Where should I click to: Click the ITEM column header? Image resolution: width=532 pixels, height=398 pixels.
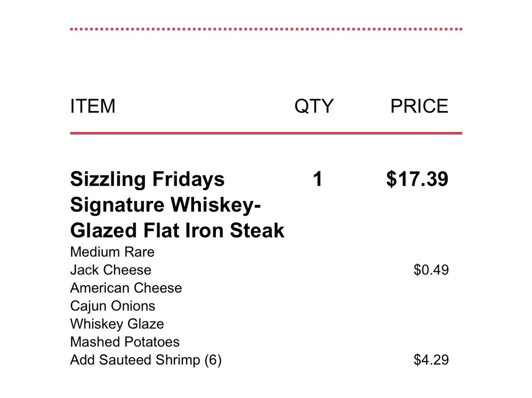(93, 106)
